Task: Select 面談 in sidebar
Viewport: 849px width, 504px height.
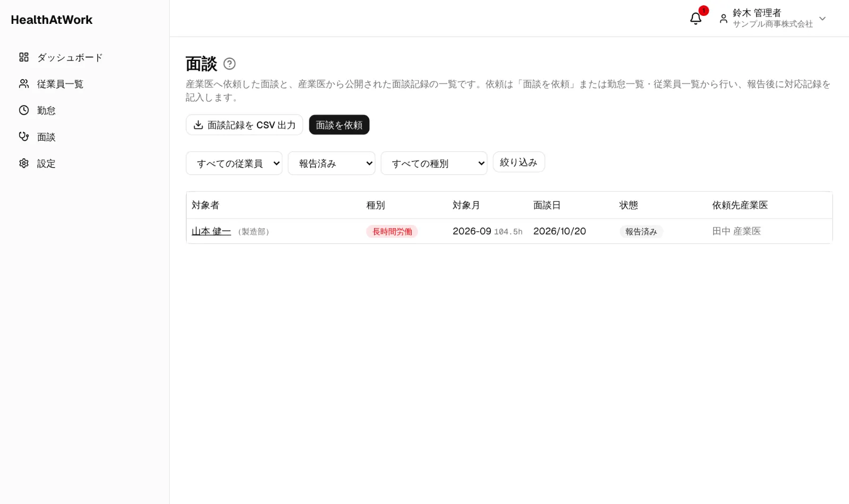Action: point(46,137)
